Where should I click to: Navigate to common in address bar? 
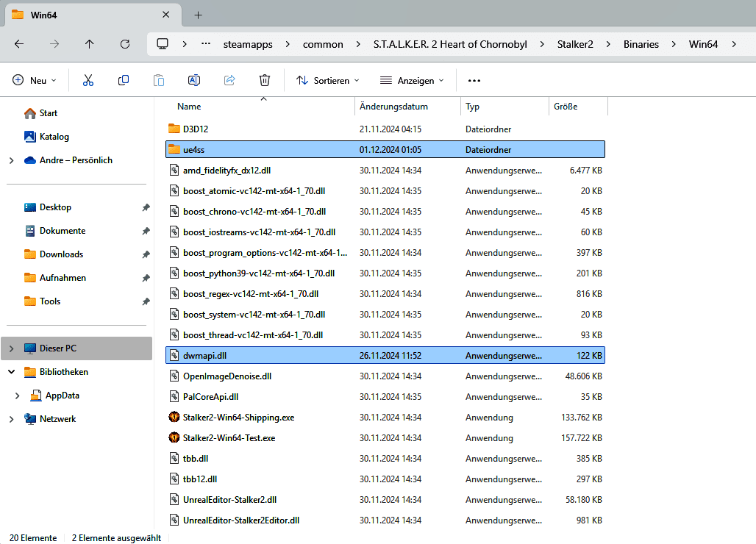323,44
